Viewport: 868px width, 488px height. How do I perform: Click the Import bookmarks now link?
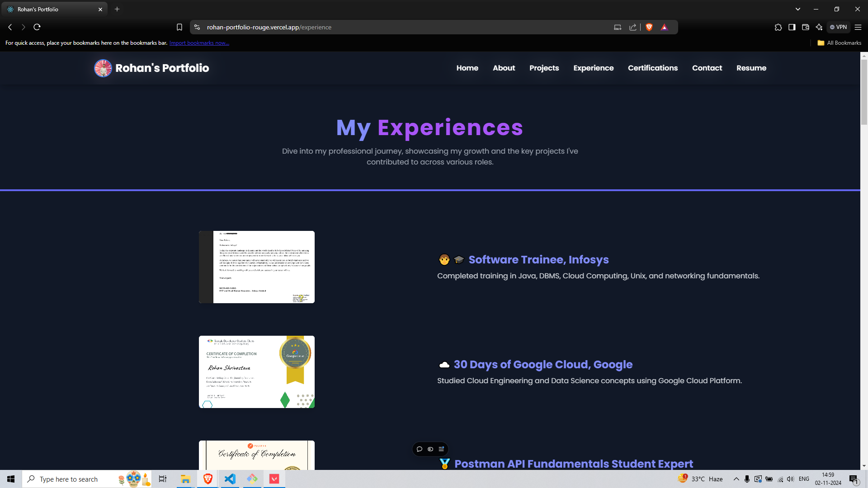[x=199, y=43]
